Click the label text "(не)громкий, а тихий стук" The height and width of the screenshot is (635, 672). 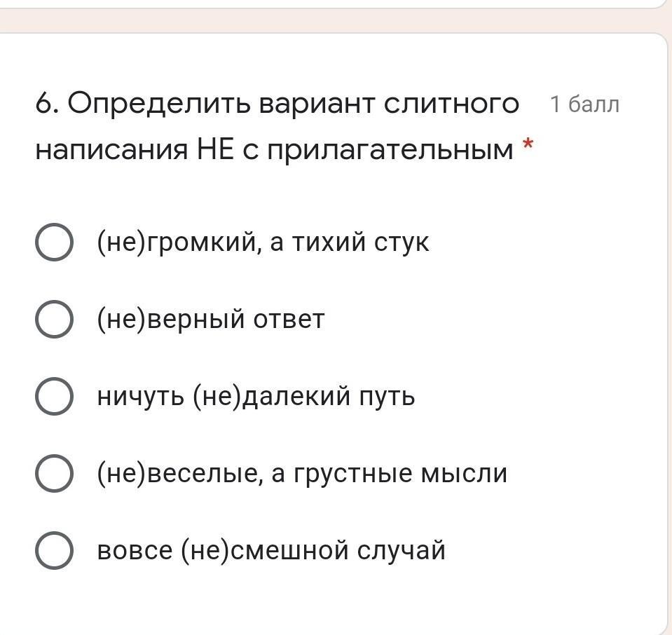(x=263, y=243)
